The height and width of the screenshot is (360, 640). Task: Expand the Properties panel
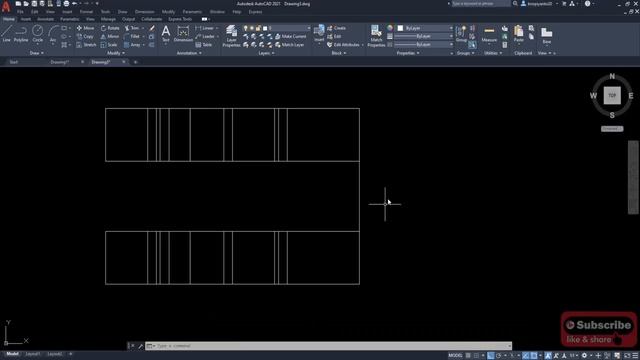(408, 53)
